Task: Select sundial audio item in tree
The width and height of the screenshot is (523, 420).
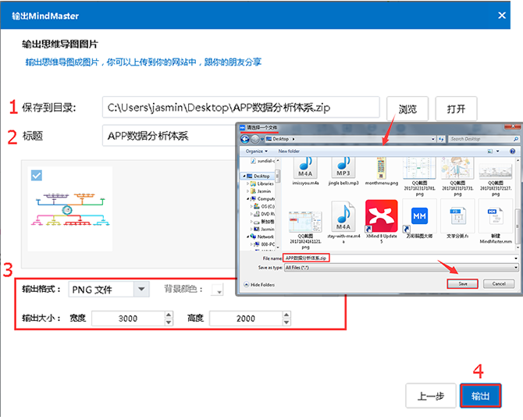Action: click(266, 161)
